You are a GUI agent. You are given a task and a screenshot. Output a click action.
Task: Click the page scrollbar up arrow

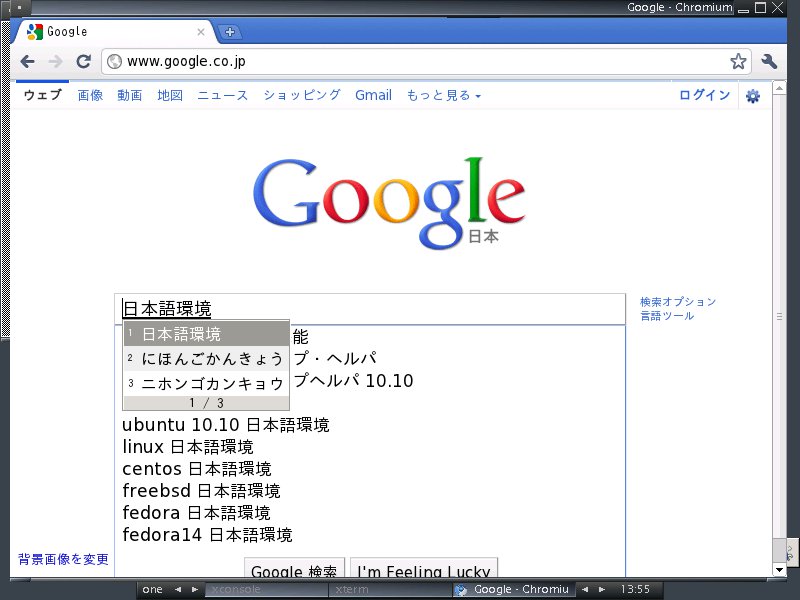[x=779, y=88]
